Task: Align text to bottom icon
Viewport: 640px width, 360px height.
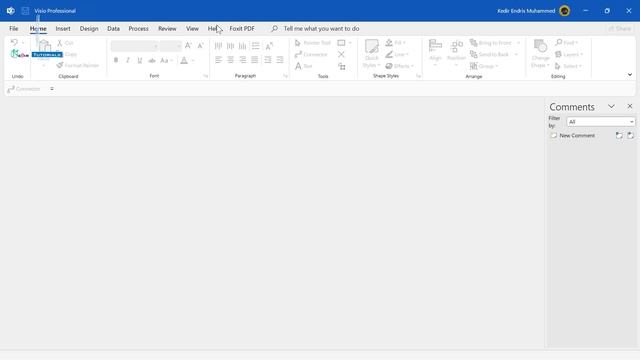Action: 242,46
